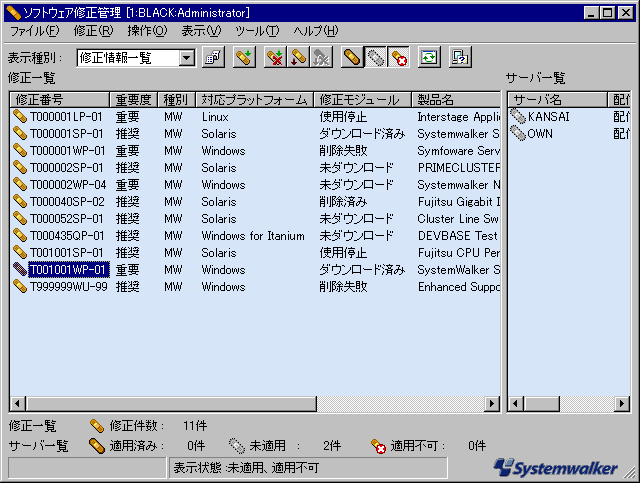Screen dimensions: 640x483
Task: Sort by the 種別 column header
Action: pos(176,100)
